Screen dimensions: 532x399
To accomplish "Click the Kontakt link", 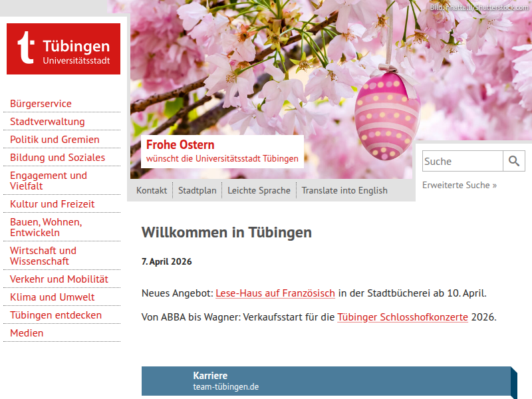I will tap(152, 190).
